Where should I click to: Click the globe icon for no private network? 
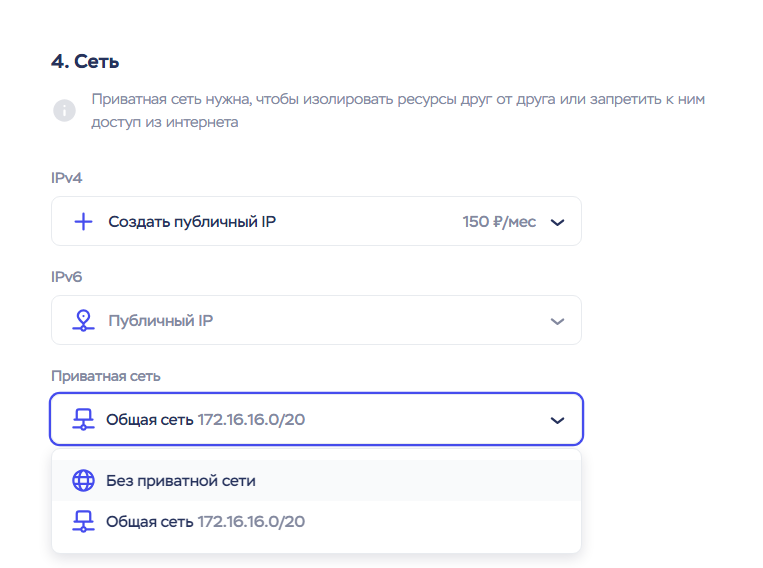(x=84, y=481)
